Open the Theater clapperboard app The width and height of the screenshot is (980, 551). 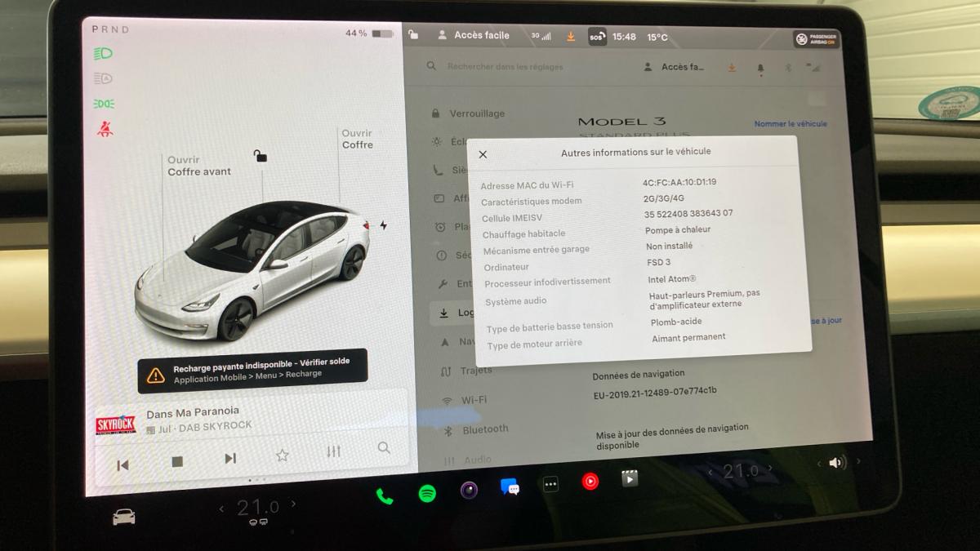pyautogui.click(x=630, y=478)
